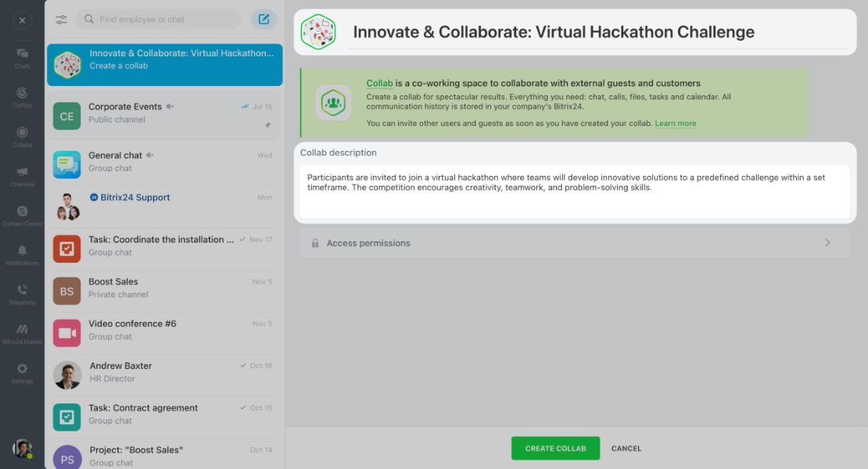The width and height of the screenshot is (868, 469).
Task: Open Bitrix24 Market in the sidebar
Action: (22, 334)
